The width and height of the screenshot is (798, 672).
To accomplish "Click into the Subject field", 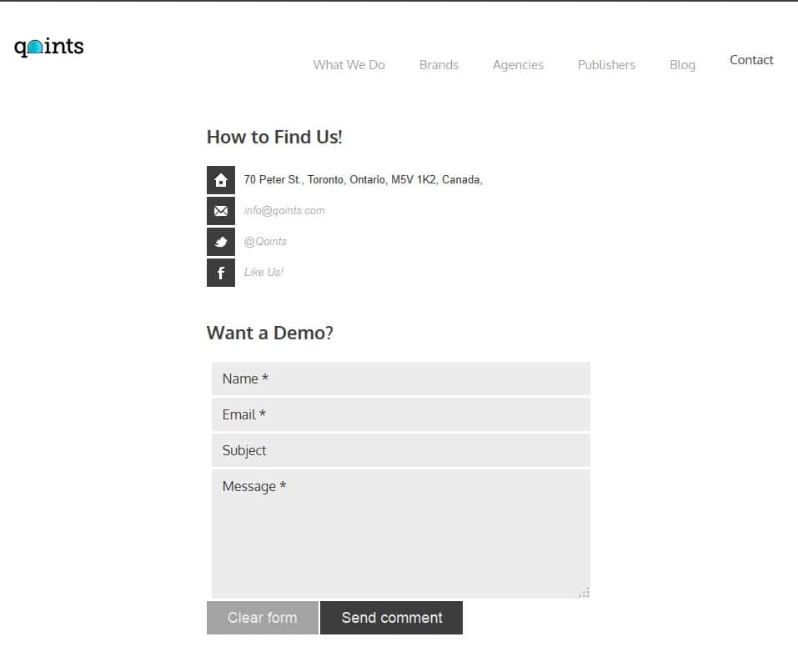I will pos(401,450).
